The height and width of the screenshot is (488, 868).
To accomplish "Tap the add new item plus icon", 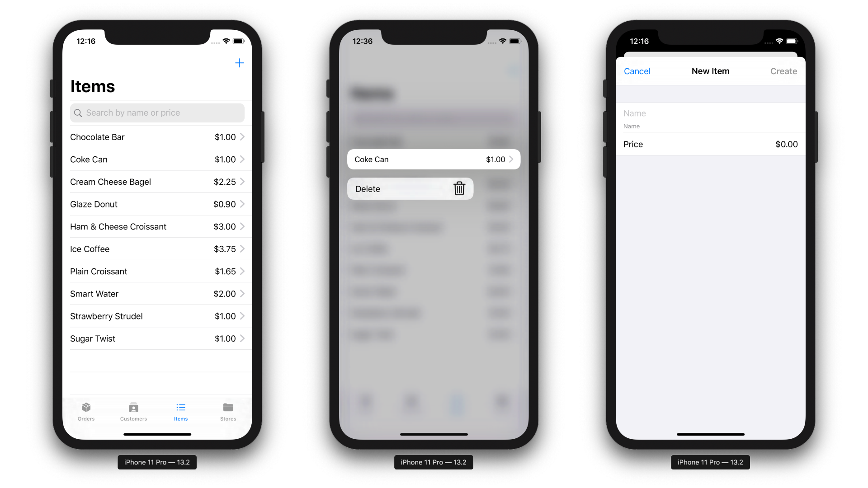I will [x=239, y=63].
